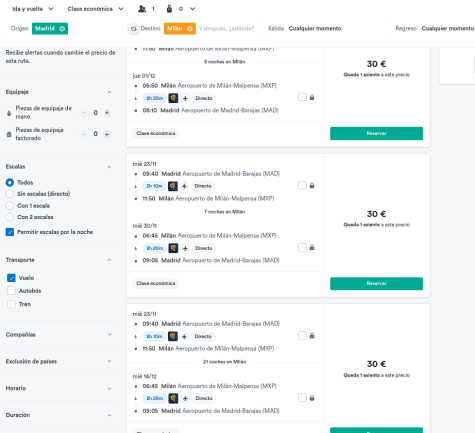The width and height of the screenshot is (475, 433).
Task: Click checked baggage icon in Equipaje filter
Action: pyautogui.click(x=9, y=134)
